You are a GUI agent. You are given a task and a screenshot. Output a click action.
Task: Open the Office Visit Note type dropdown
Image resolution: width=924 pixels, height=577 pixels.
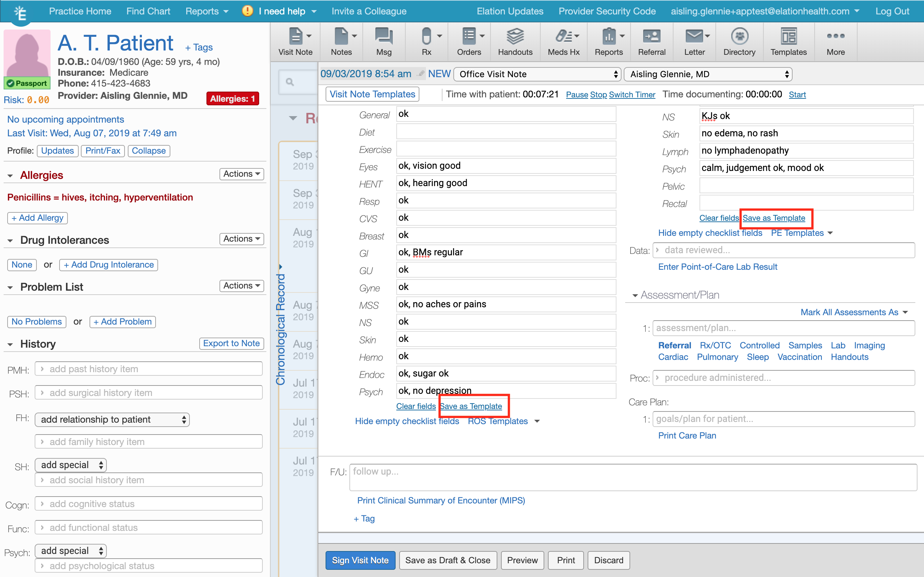tap(537, 74)
